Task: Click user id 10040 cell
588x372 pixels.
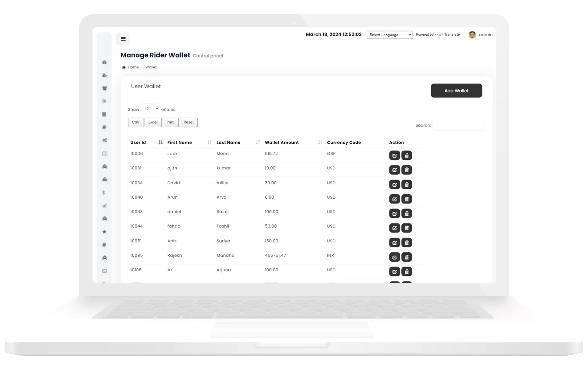Action: 137,197
